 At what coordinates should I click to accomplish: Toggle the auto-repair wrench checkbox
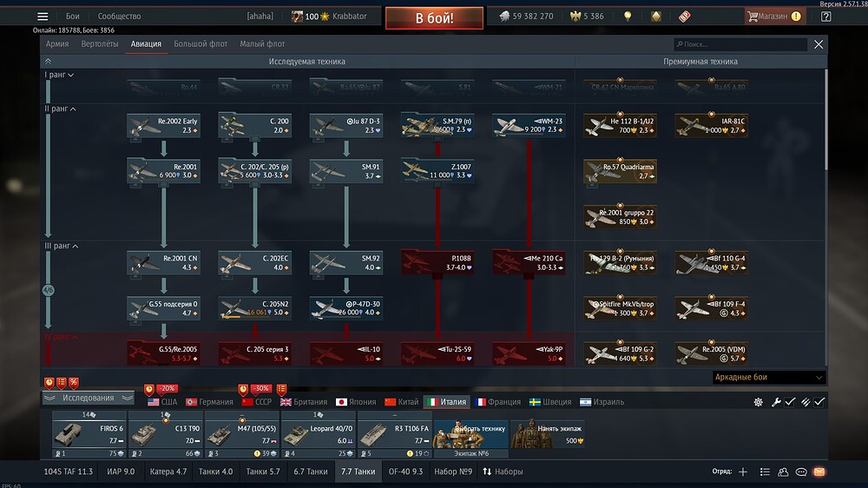[x=791, y=402]
